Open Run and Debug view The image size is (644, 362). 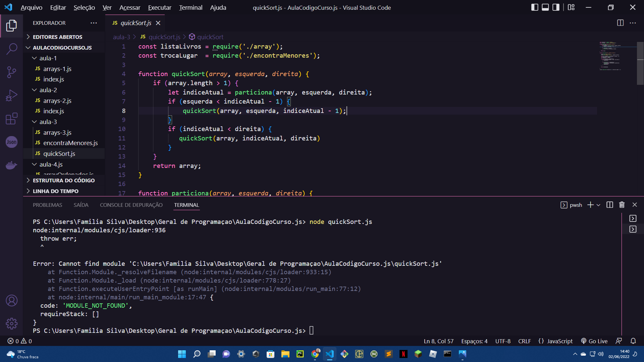pyautogui.click(x=11, y=96)
